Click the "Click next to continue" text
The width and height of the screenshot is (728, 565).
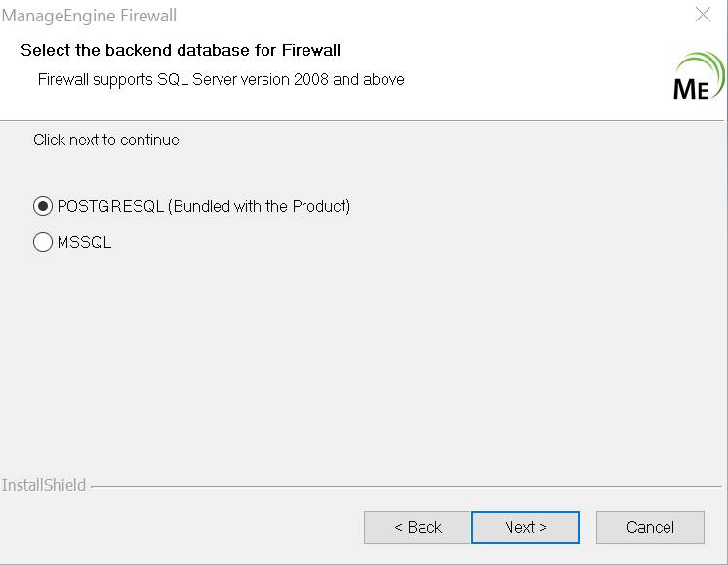106,140
